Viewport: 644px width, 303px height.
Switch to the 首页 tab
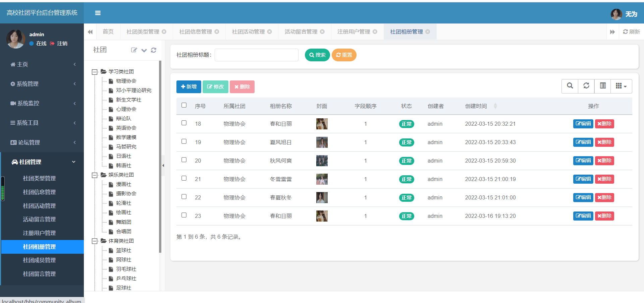[x=108, y=32]
